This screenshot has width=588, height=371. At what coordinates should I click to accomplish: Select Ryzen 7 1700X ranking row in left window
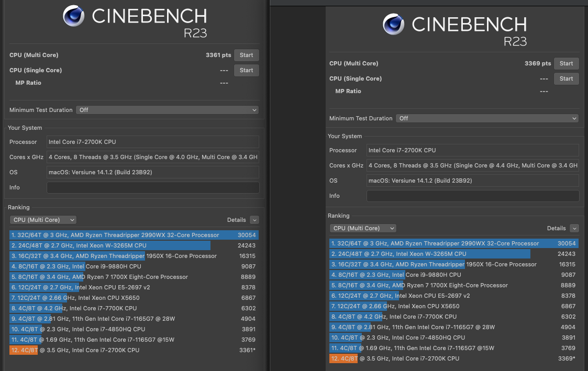[x=134, y=277]
